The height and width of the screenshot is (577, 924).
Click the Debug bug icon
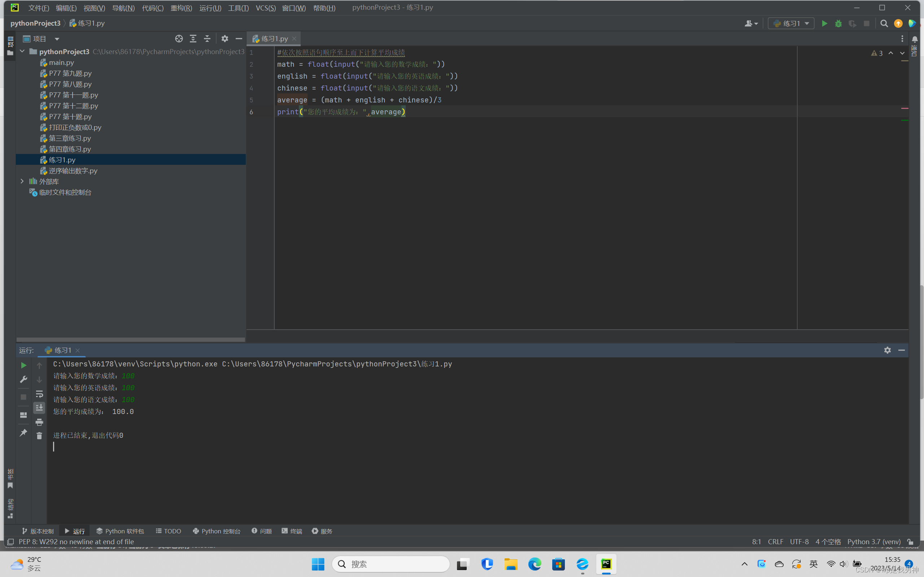pos(838,24)
